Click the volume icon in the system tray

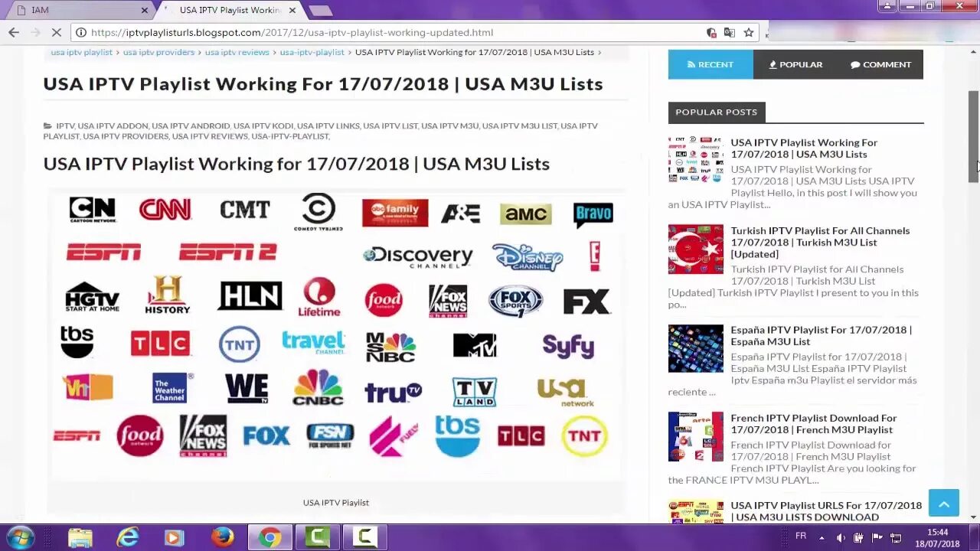point(841,537)
